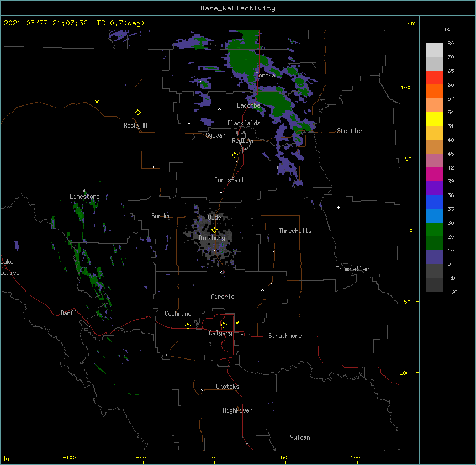Click the yellow V marker northeast of Calgary
Image resolution: width=476 pixels, height=465 pixels.
(x=237, y=323)
